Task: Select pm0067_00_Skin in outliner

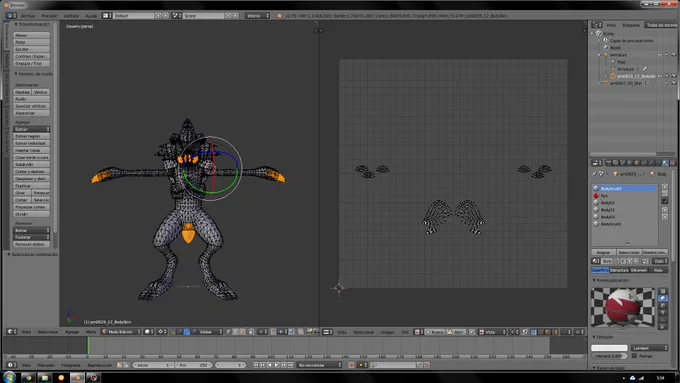Action: [625, 83]
